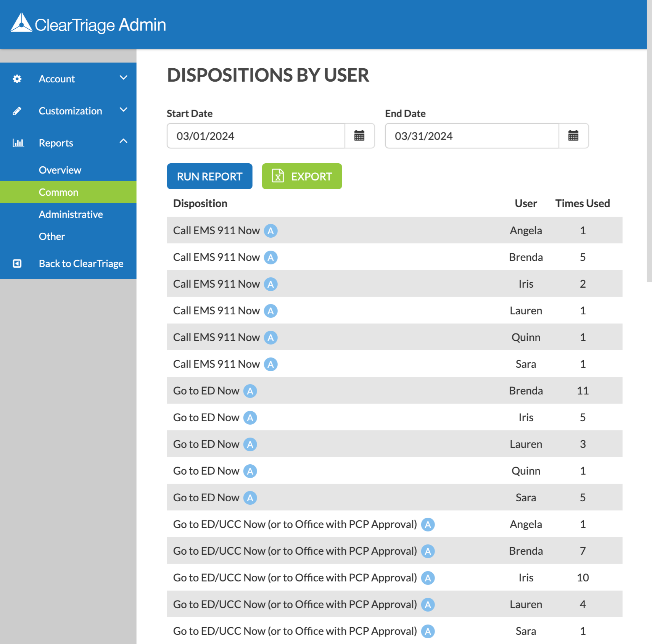The image size is (652, 644).
Task: Click the A badge in Brenda's ED/UCC row
Action: coord(428,551)
